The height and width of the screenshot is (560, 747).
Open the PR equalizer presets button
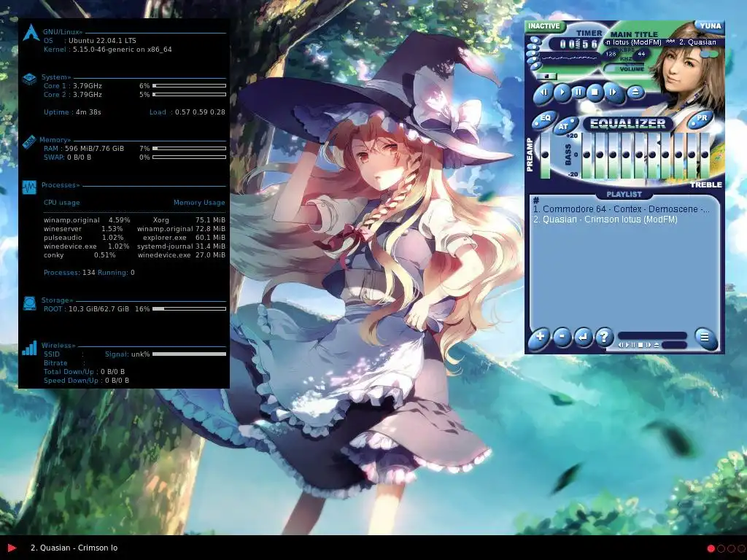pyautogui.click(x=700, y=120)
